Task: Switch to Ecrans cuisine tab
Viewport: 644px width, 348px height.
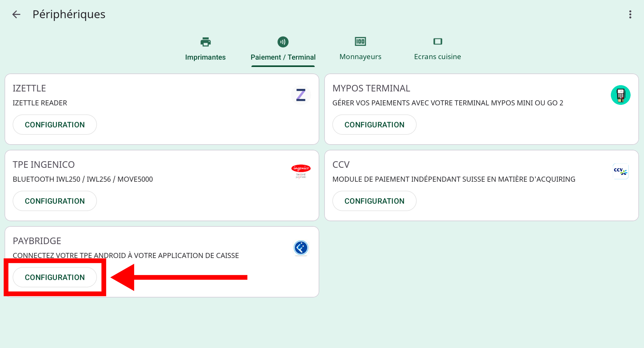Action: click(x=437, y=57)
